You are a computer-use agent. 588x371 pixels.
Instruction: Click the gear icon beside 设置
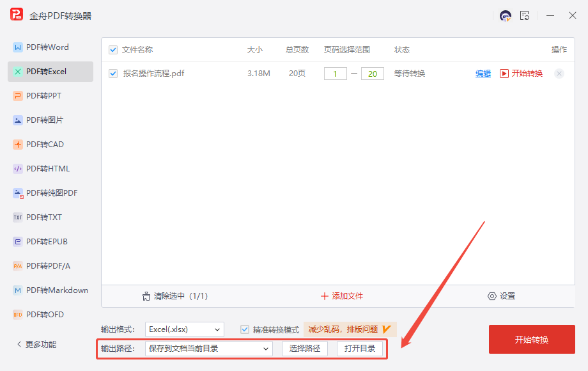click(491, 296)
